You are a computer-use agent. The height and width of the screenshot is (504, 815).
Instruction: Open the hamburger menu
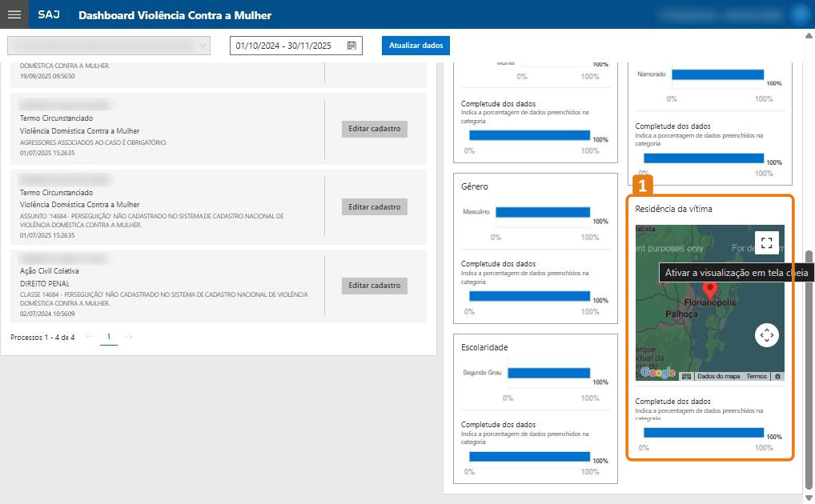point(14,14)
